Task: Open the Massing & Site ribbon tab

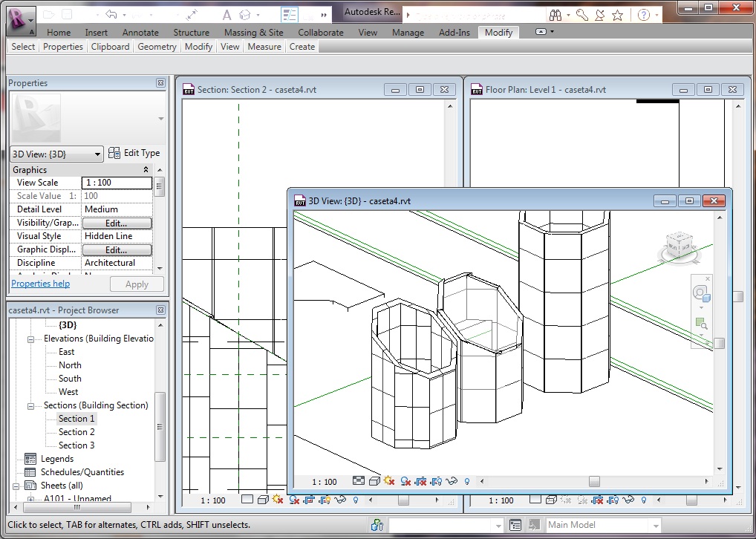Action: coord(253,33)
